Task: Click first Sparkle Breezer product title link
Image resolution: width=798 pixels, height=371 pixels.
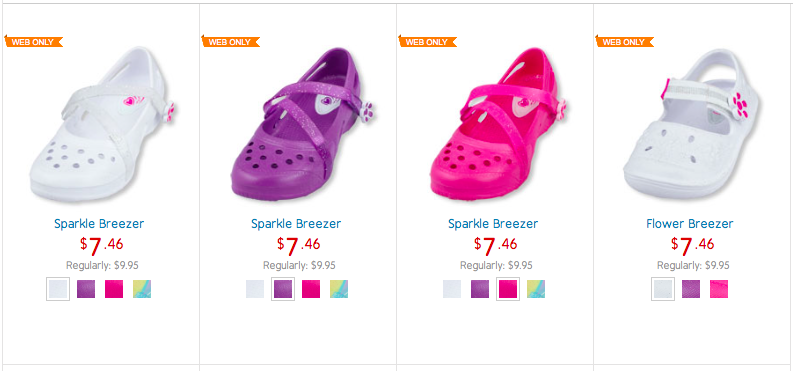Action: tap(99, 223)
